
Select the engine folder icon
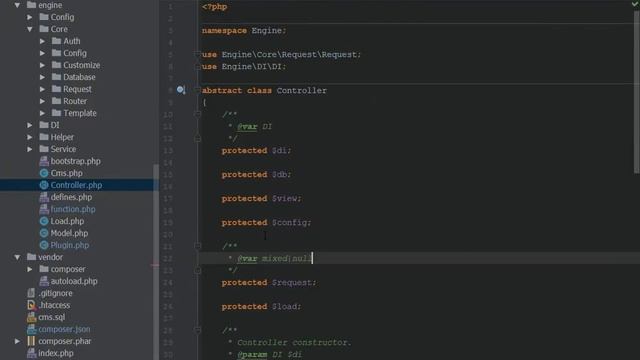coord(31,5)
